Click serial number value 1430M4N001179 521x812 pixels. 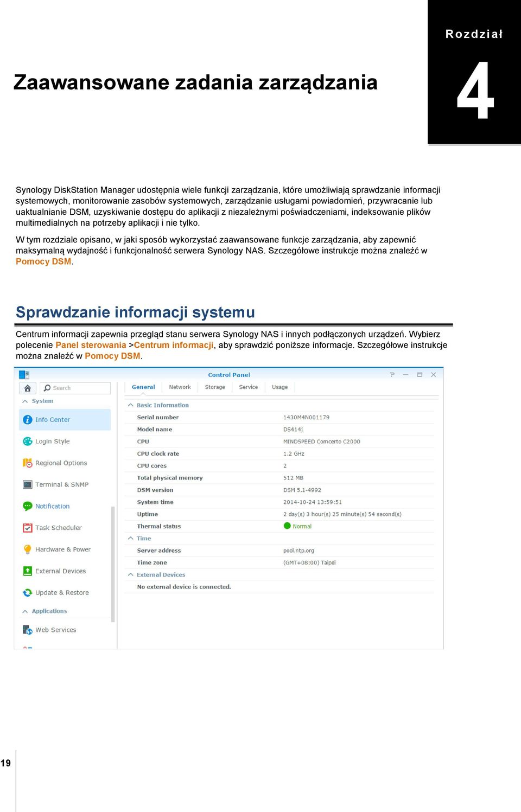click(306, 418)
